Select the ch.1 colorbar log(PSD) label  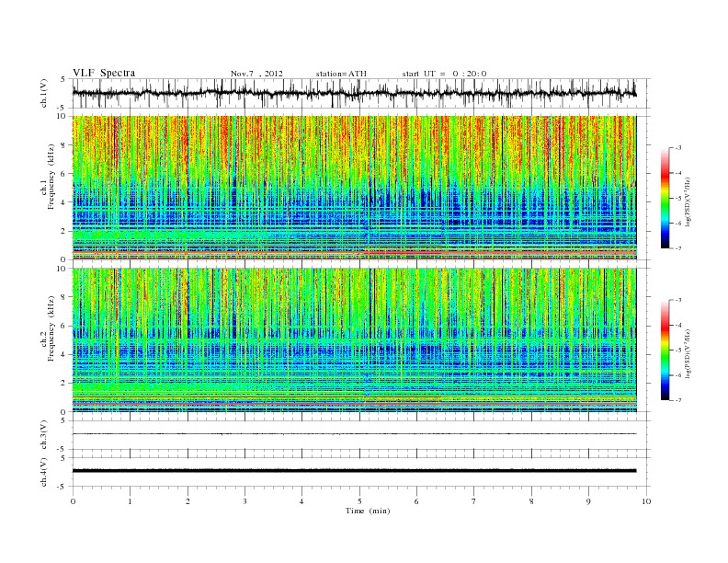click(x=688, y=202)
